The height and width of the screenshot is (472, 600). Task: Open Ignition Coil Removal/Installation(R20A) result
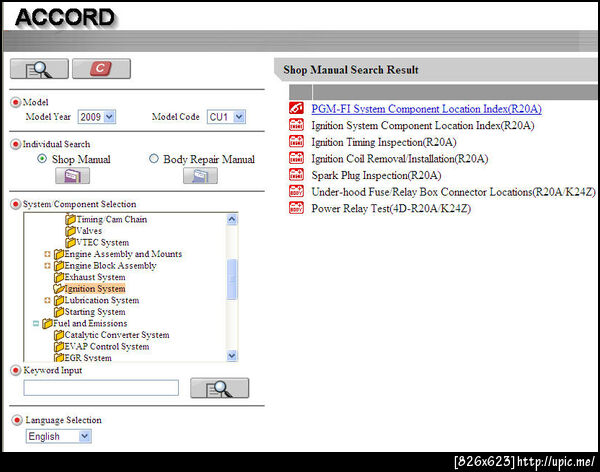(x=399, y=158)
